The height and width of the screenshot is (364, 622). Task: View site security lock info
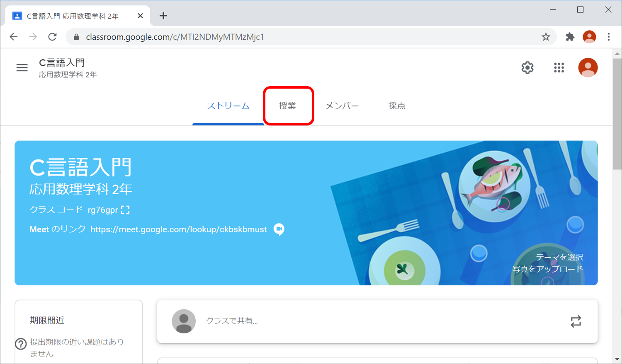click(76, 37)
